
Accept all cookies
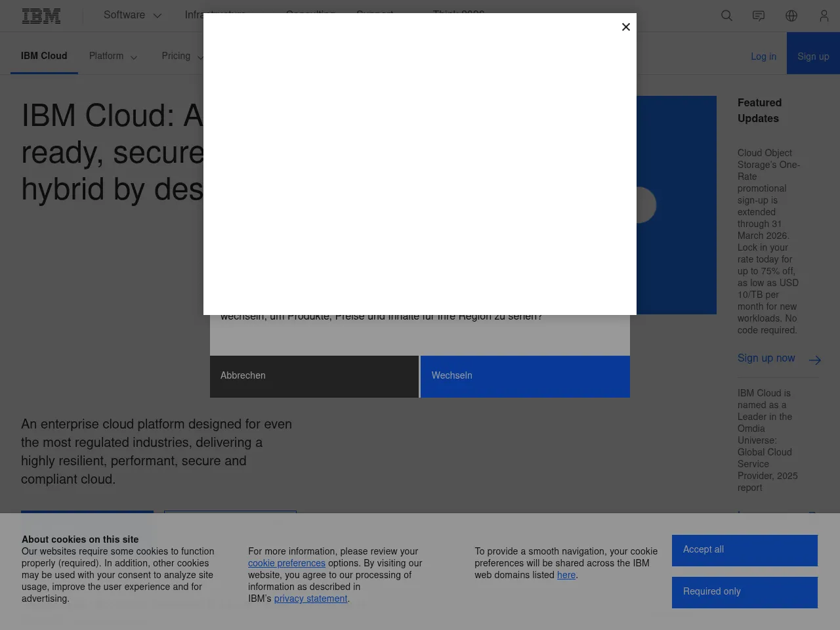[744, 551]
